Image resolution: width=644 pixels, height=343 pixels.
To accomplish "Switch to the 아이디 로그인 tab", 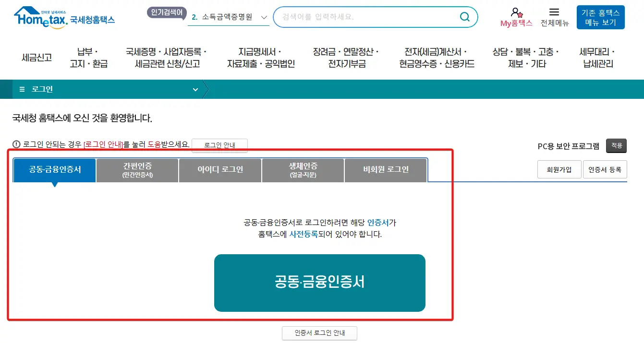I will pos(220,170).
